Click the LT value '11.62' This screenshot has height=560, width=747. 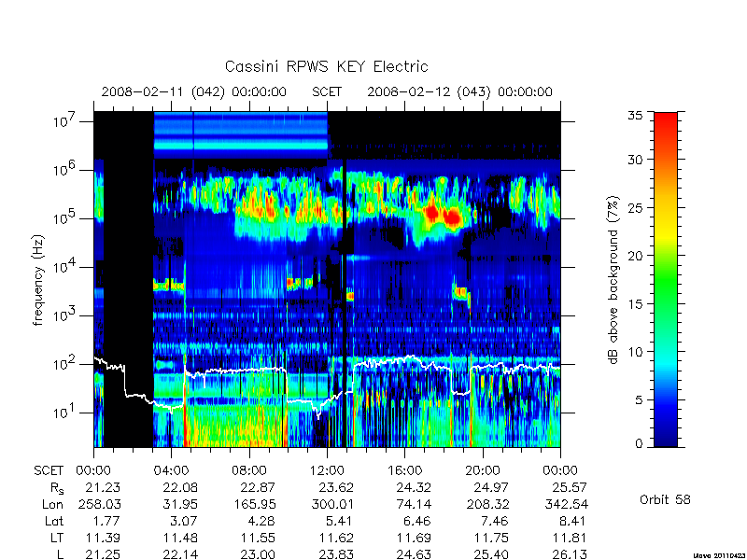[x=336, y=539]
